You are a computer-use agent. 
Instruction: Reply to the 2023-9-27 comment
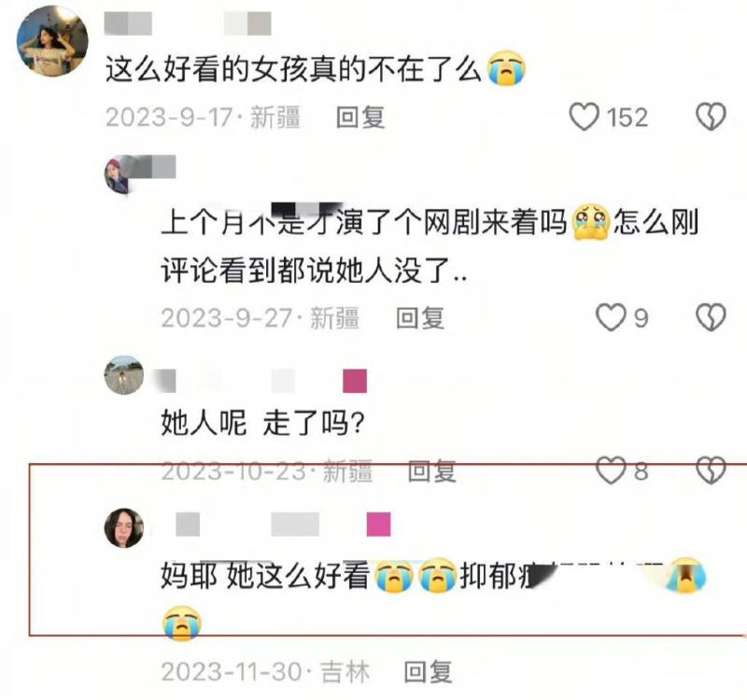420,318
